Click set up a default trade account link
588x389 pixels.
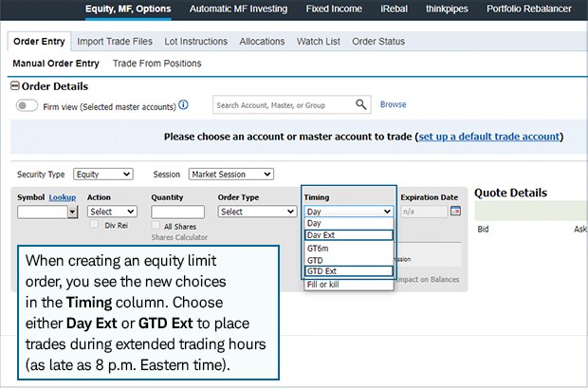coord(488,137)
